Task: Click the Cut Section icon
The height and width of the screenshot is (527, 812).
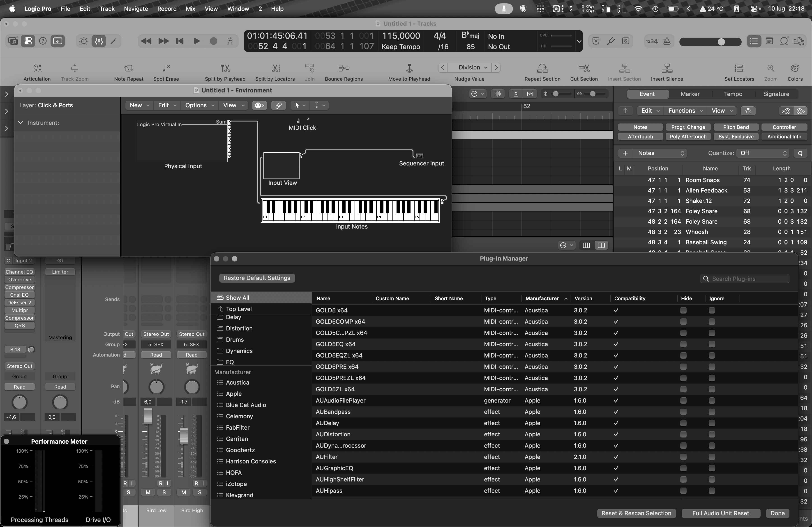Action: (x=584, y=68)
